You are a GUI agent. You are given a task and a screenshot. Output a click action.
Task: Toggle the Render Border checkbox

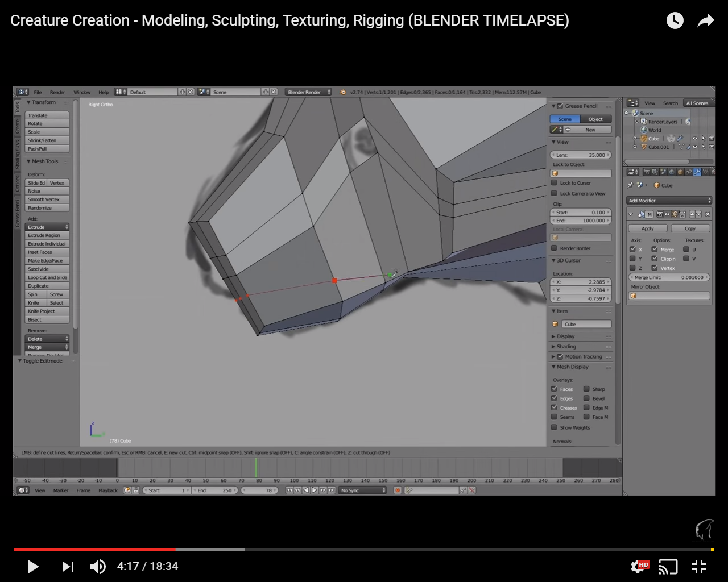(x=554, y=248)
